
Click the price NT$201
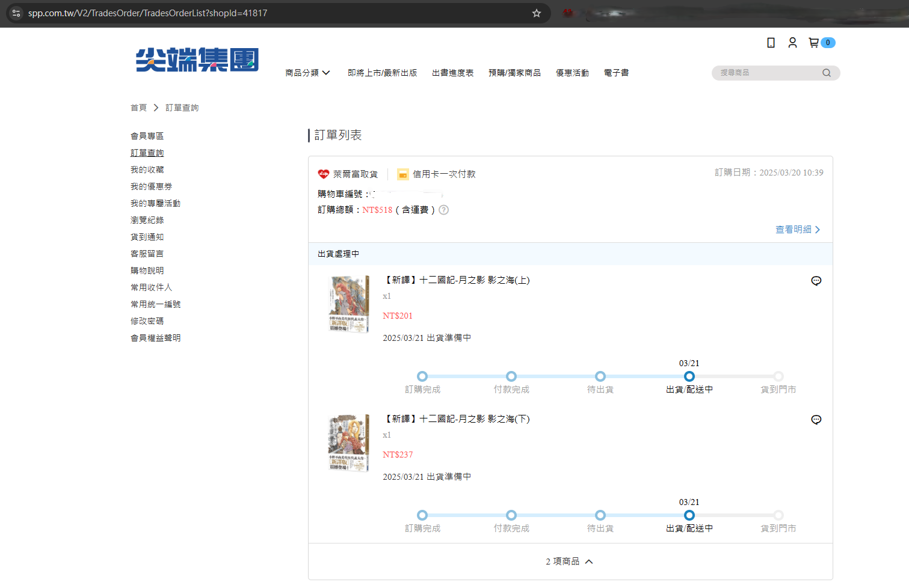pyautogui.click(x=398, y=316)
